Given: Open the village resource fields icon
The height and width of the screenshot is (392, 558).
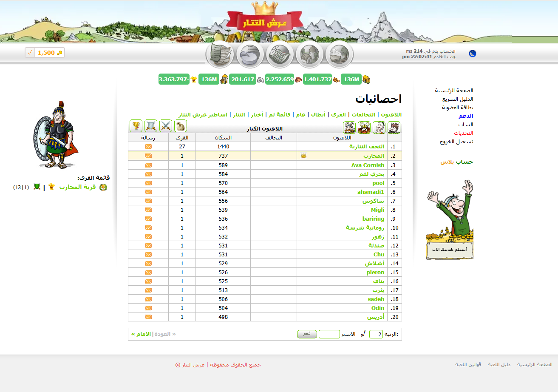Looking at the screenshot, I should (x=339, y=55).
